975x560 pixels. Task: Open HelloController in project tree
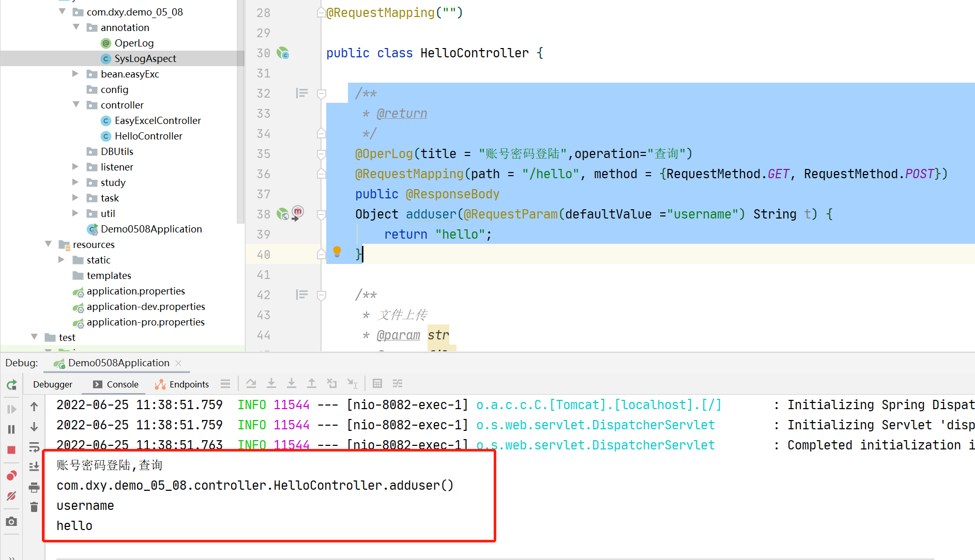142,136
